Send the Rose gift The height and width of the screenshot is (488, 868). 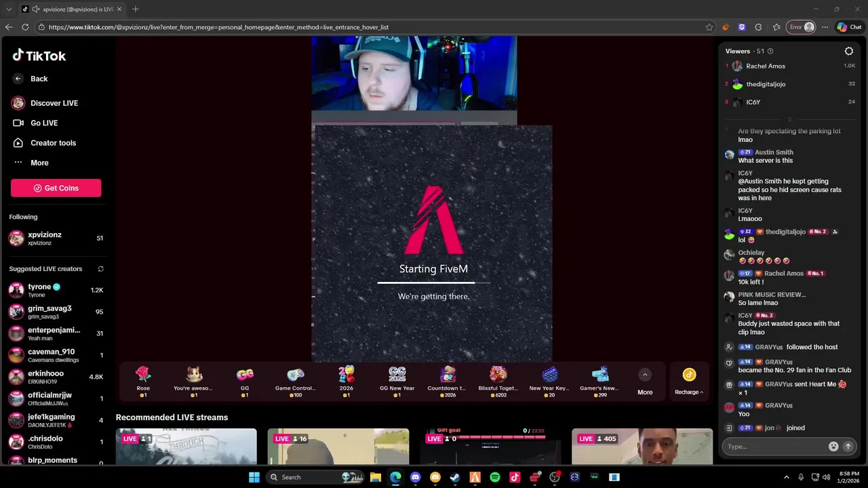(x=143, y=382)
